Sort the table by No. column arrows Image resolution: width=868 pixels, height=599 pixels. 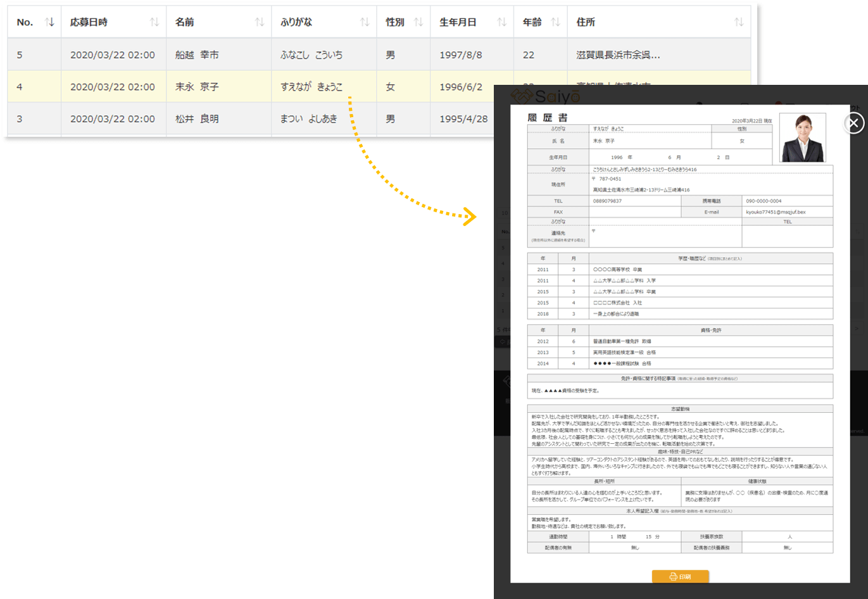pos(50,22)
